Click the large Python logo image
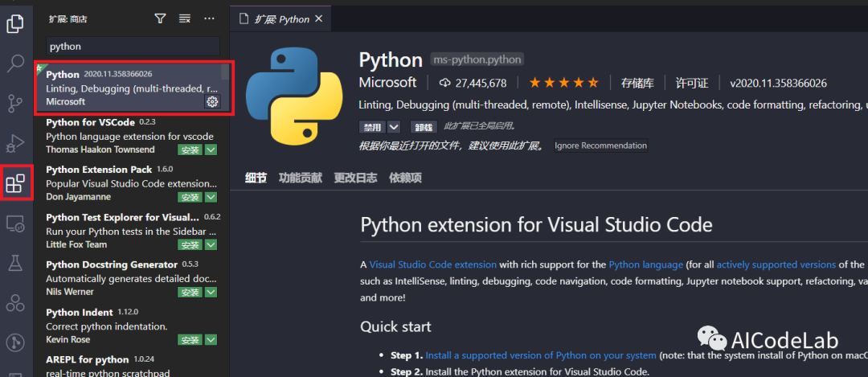This screenshot has height=377, width=868. [293, 96]
